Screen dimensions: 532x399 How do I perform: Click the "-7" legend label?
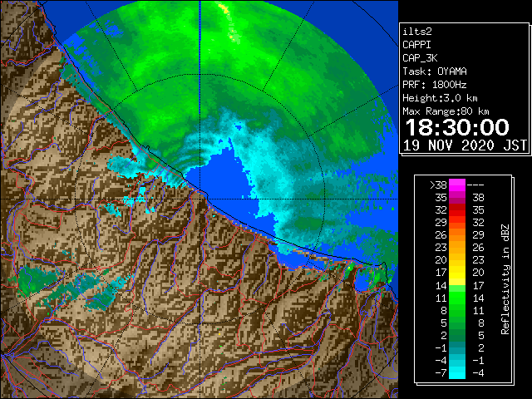pyautogui.click(x=441, y=373)
